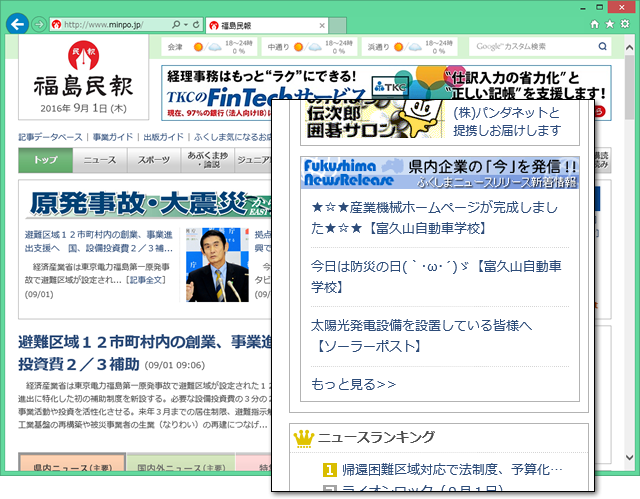
Task: Click the press conference photo thumbnail
Action: point(217,265)
